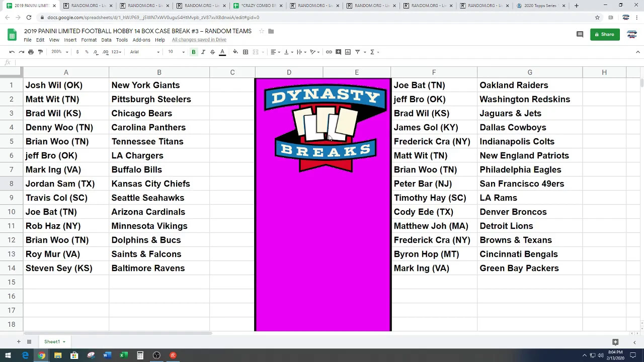Select the Paint format tool
The height and width of the screenshot is (362, 644).
40,52
